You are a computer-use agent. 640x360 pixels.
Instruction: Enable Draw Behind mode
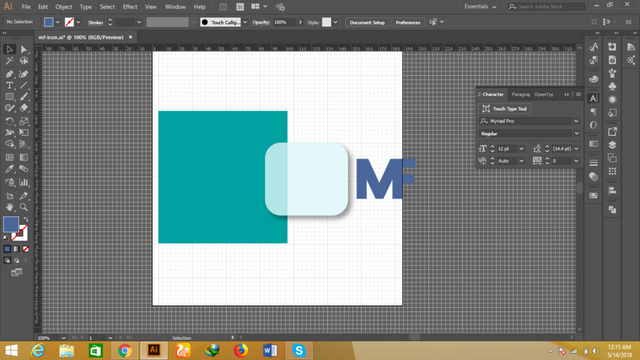point(16,260)
